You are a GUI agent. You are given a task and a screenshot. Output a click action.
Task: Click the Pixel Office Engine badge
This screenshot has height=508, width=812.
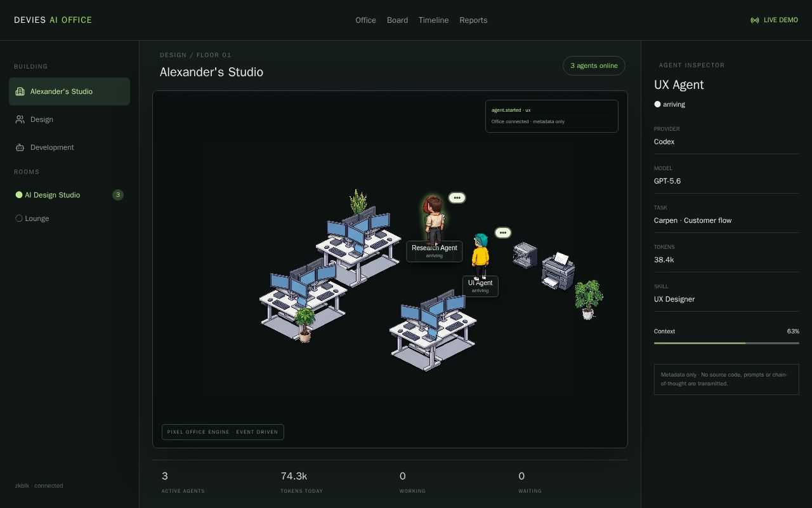223,432
